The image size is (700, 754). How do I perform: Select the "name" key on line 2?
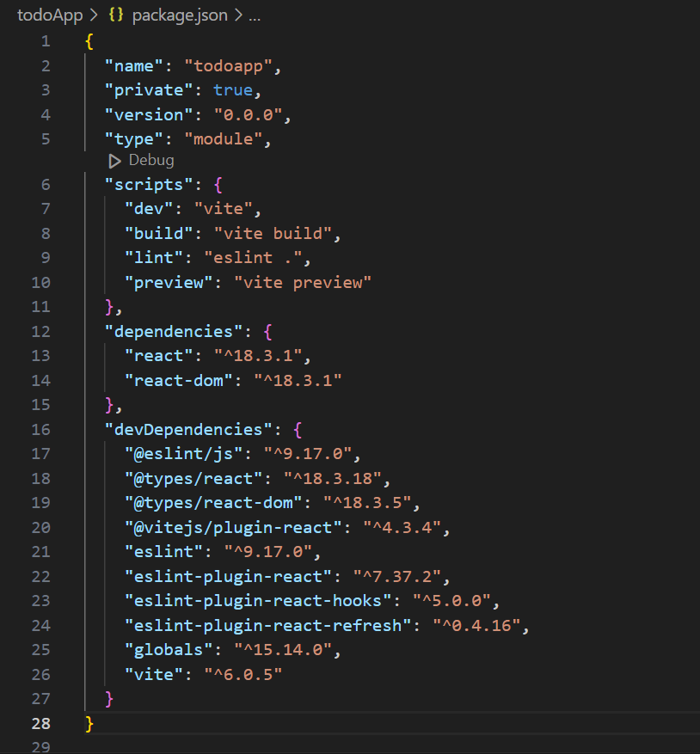point(134,66)
